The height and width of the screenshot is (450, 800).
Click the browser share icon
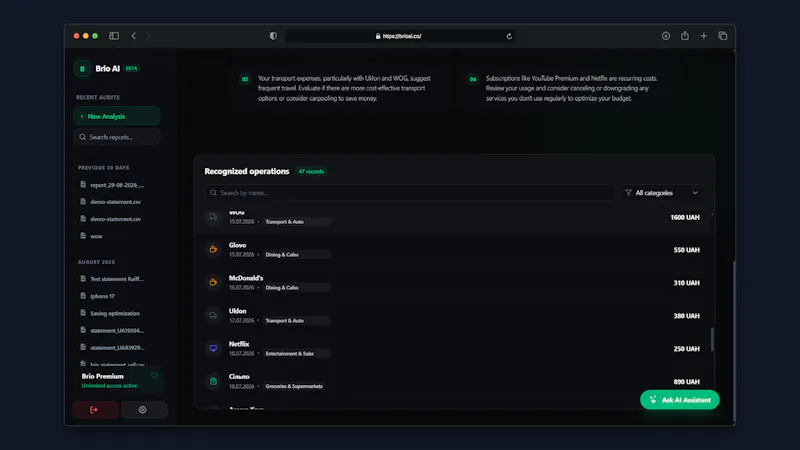[685, 35]
